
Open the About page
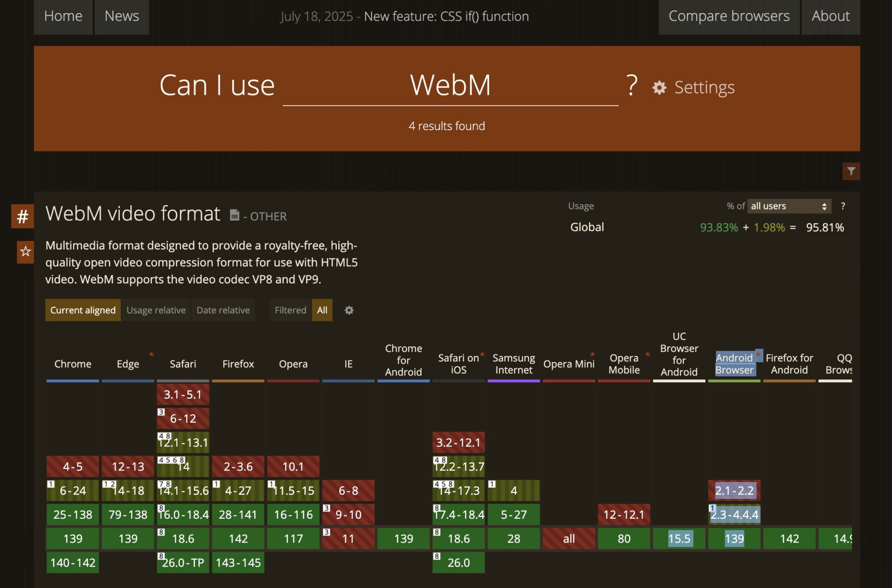pos(831,16)
